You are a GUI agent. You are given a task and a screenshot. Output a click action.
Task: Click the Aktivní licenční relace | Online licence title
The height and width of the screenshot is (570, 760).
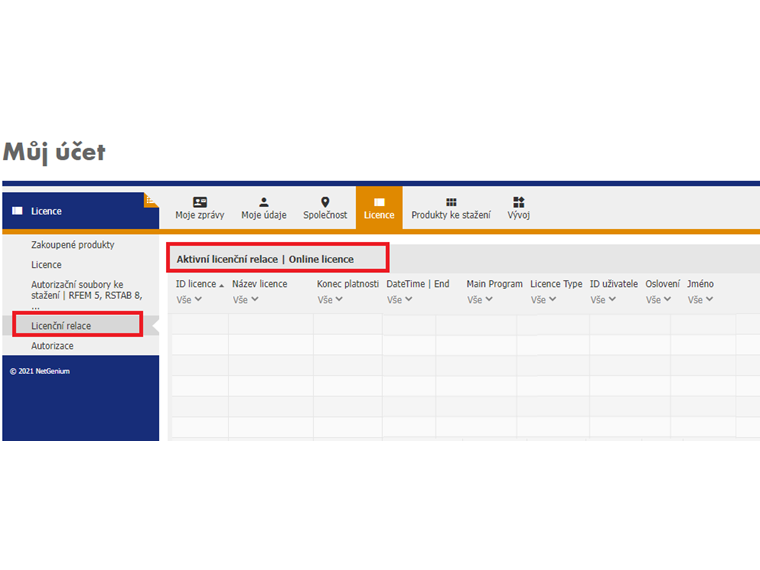pos(265,259)
